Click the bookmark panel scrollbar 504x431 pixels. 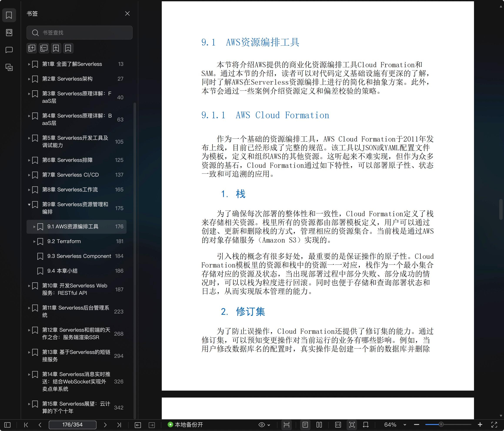(x=135, y=261)
